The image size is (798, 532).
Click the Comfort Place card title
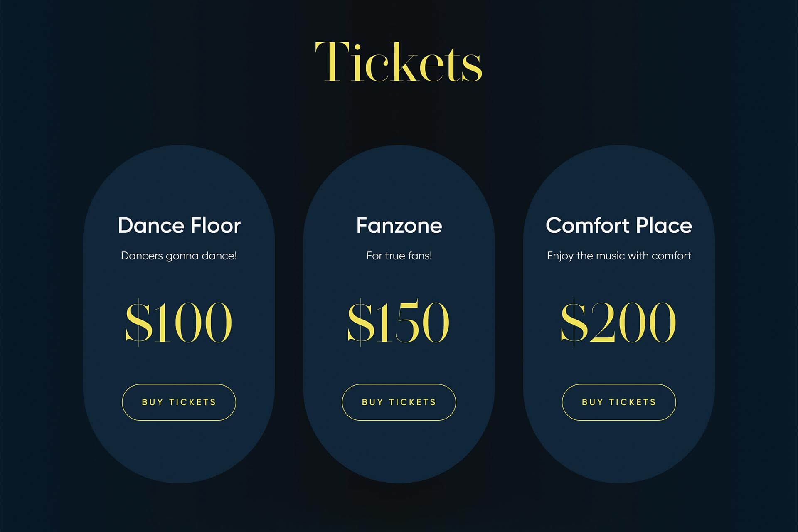click(619, 225)
